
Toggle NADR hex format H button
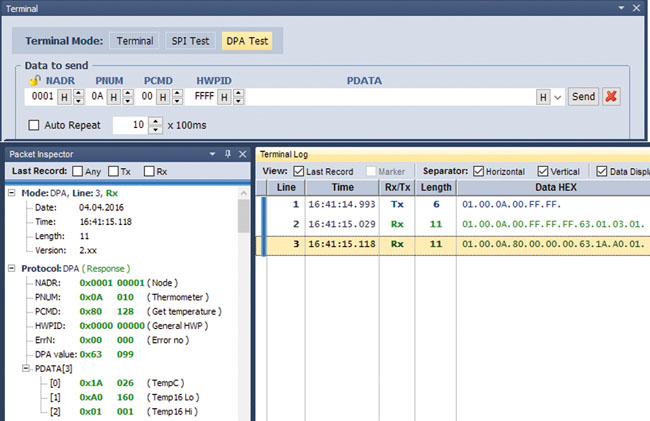(x=64, y=97)
